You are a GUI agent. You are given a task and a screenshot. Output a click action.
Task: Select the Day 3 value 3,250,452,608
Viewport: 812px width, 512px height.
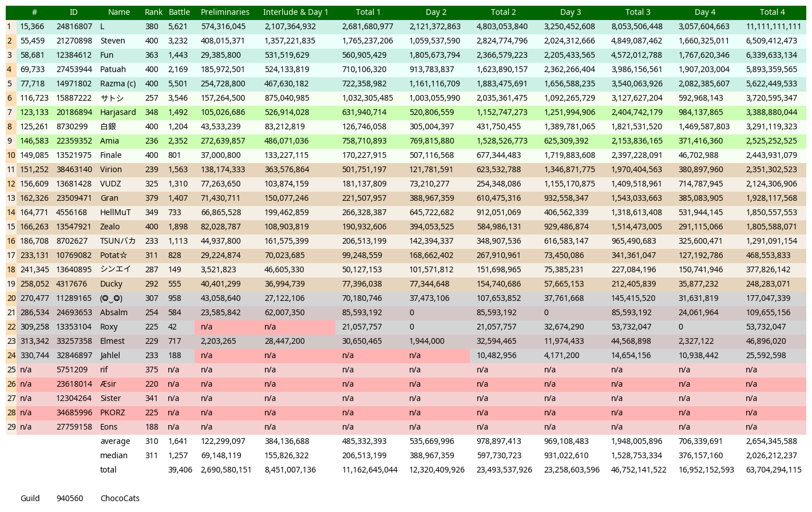pyautogui.click(x=569, y=26)
